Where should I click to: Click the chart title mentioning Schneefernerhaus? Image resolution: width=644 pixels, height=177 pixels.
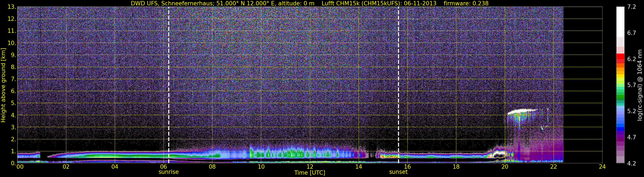coord(309,3)
